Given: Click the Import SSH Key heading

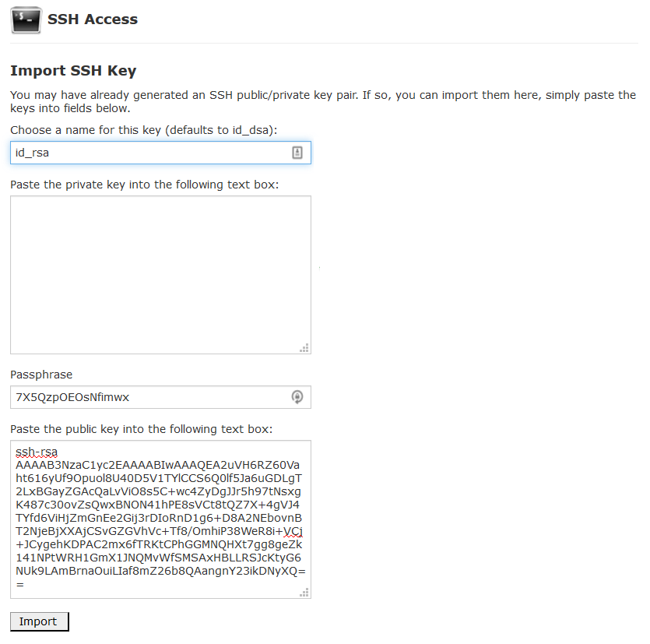Looking at the screenshot, I should point(73,71).
